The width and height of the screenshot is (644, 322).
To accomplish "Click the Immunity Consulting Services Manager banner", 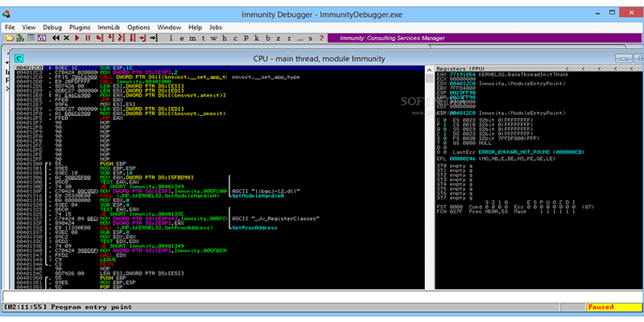I will coord(484,38).
